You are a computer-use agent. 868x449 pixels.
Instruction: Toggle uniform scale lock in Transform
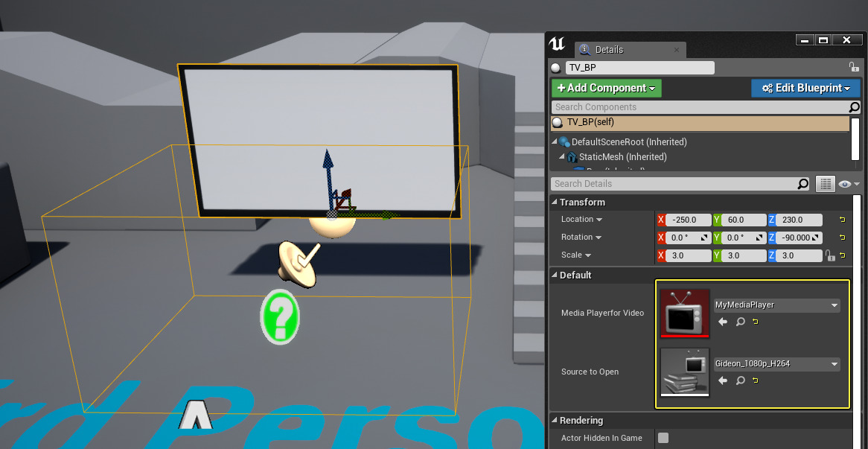832,255
